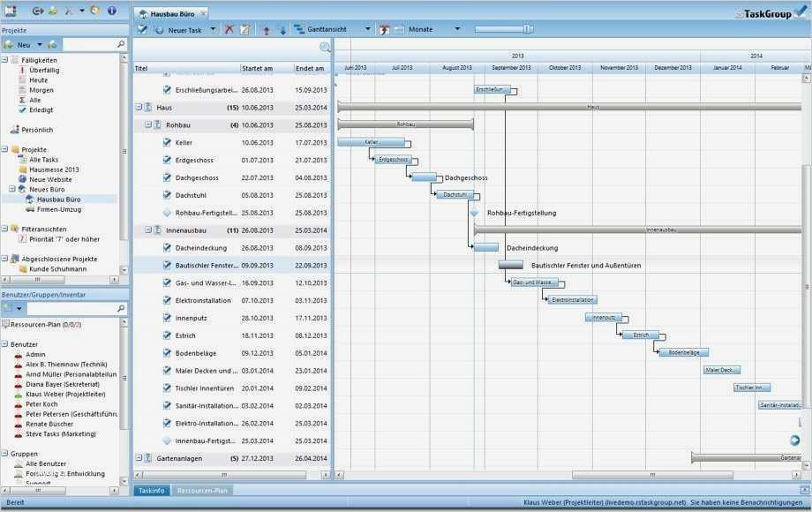Click the search icon in the Benutzer search box
Image resolution: width=812 pixels, height=512 pixels.
click(x=121, y=309)
